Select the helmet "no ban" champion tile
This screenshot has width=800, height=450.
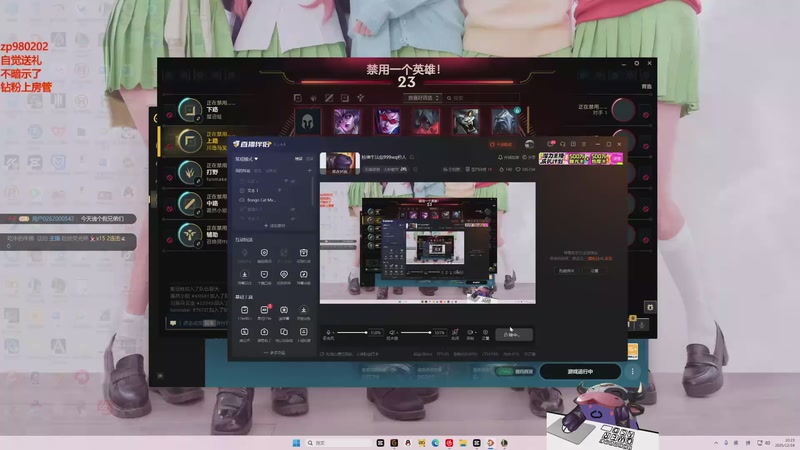click(308, 121)
